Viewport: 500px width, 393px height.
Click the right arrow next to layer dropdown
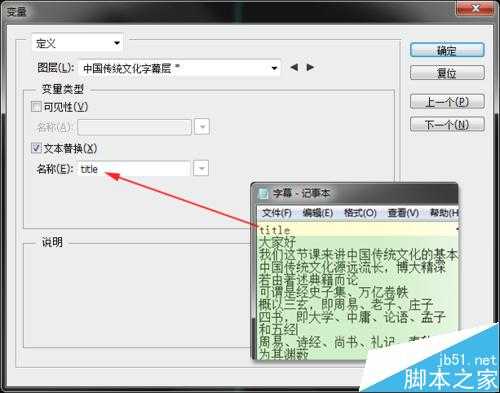310,67
